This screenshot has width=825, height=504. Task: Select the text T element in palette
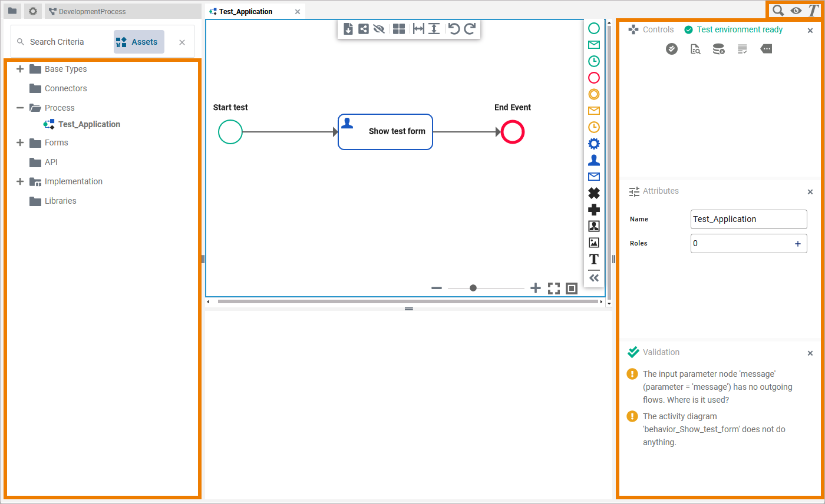[594, 259]
